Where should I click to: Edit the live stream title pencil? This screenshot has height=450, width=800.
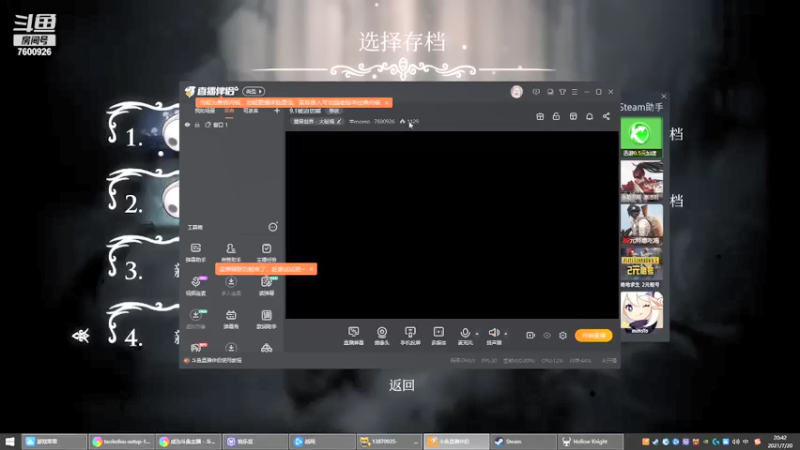click(x=339, y=121)
